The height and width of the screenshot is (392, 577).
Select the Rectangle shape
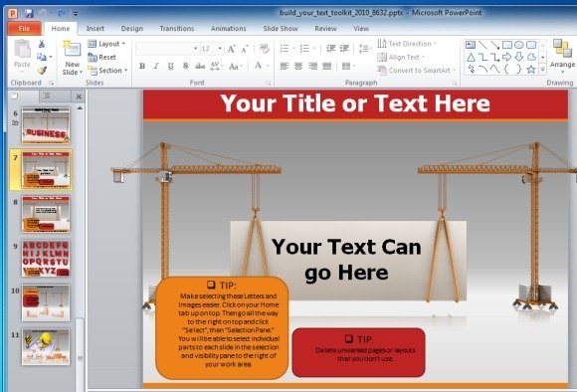(506, 45)
